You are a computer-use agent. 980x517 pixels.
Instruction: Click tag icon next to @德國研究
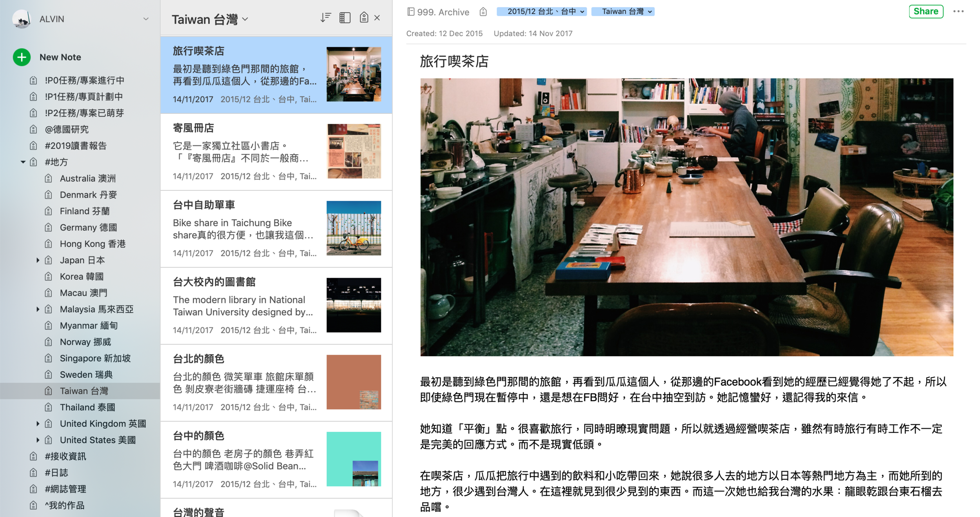tap(33, 129)
